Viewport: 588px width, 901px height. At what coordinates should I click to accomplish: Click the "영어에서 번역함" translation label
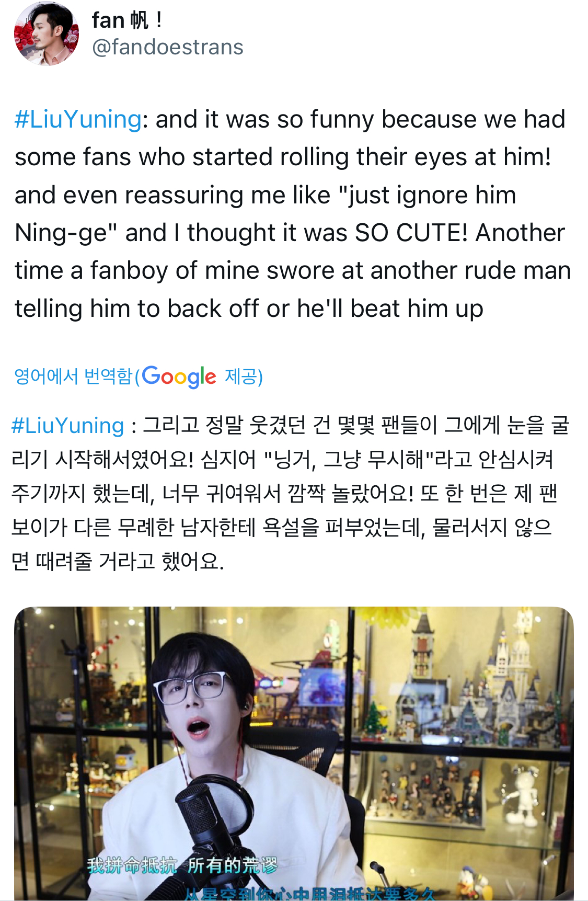[x=73, y=376]
